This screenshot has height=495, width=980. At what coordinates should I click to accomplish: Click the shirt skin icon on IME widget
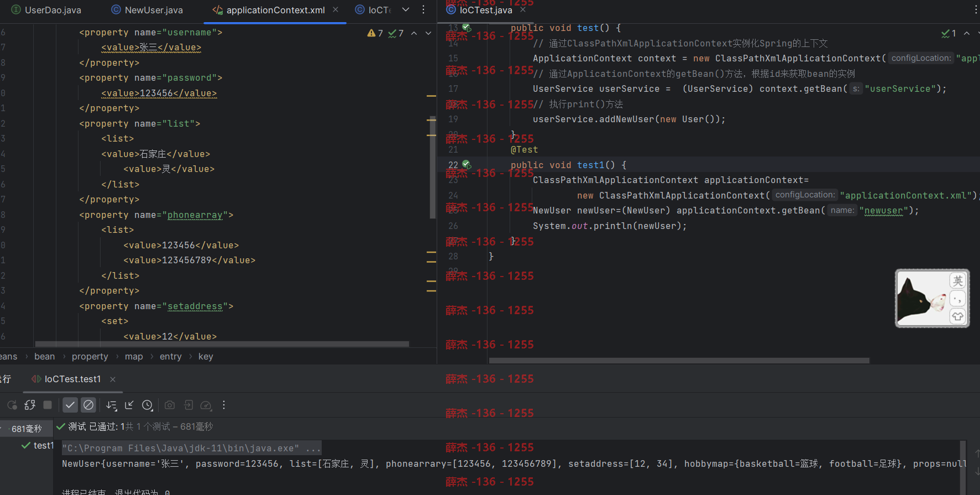tap(957, 316)
